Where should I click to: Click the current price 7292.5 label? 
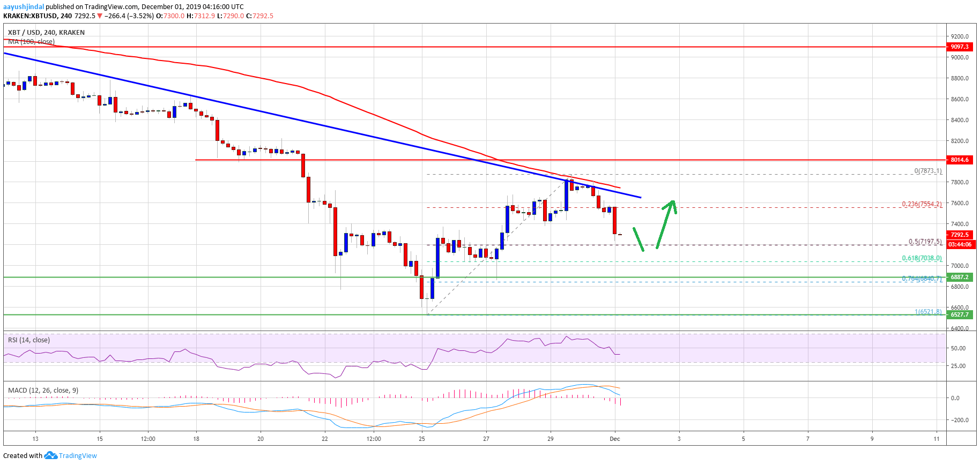coord(960,235)
